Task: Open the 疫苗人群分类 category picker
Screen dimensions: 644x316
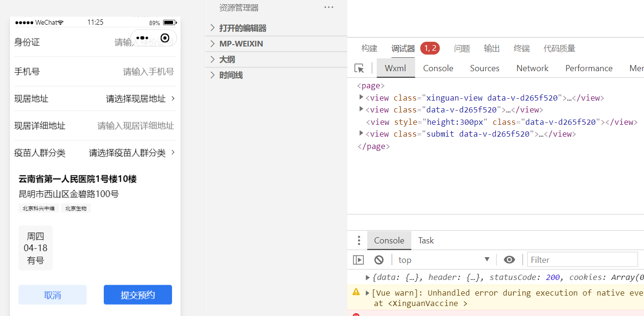Action: click(x=95, y=153)
